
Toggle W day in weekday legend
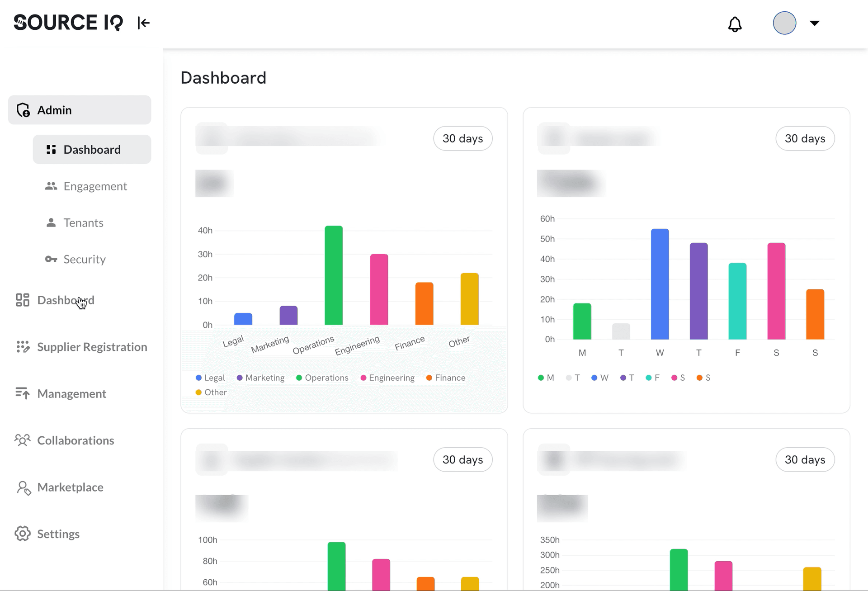coord(600,378)
